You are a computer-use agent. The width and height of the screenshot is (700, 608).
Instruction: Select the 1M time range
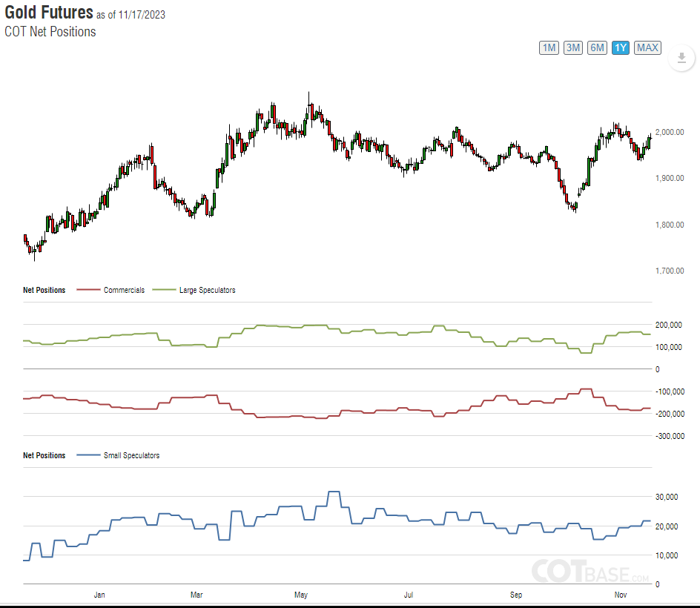click(549, 48)
